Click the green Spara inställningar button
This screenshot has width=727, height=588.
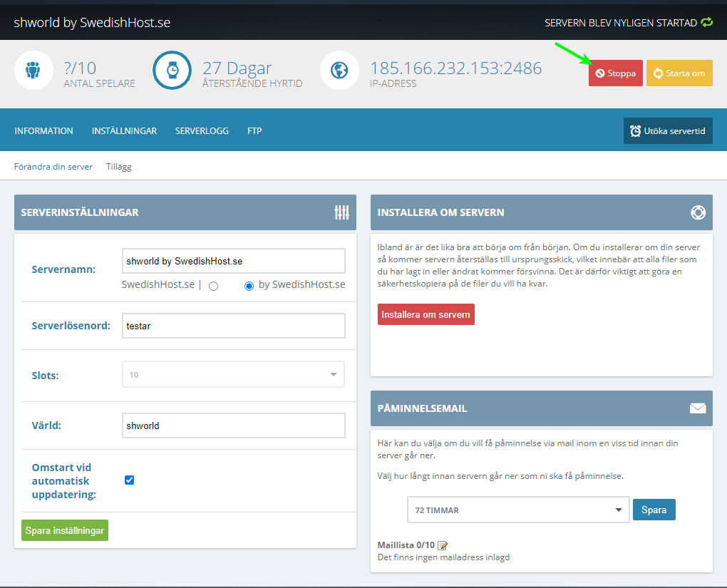[65, 530]
